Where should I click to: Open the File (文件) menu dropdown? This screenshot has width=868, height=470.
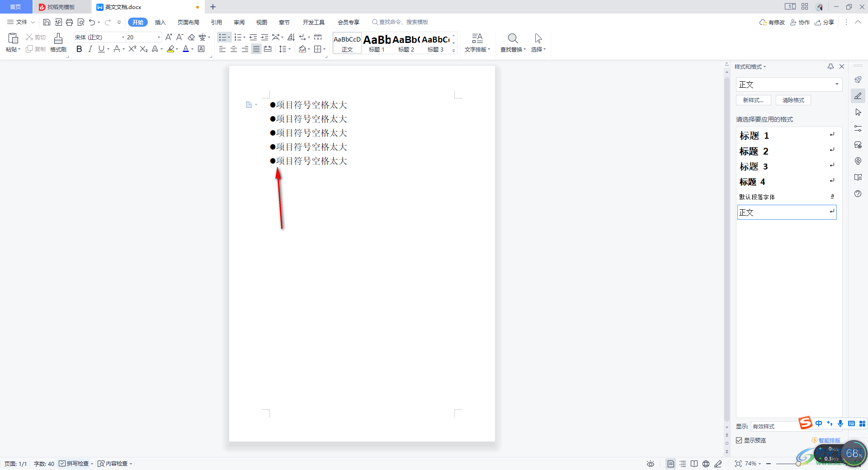(x=21, y=22)
